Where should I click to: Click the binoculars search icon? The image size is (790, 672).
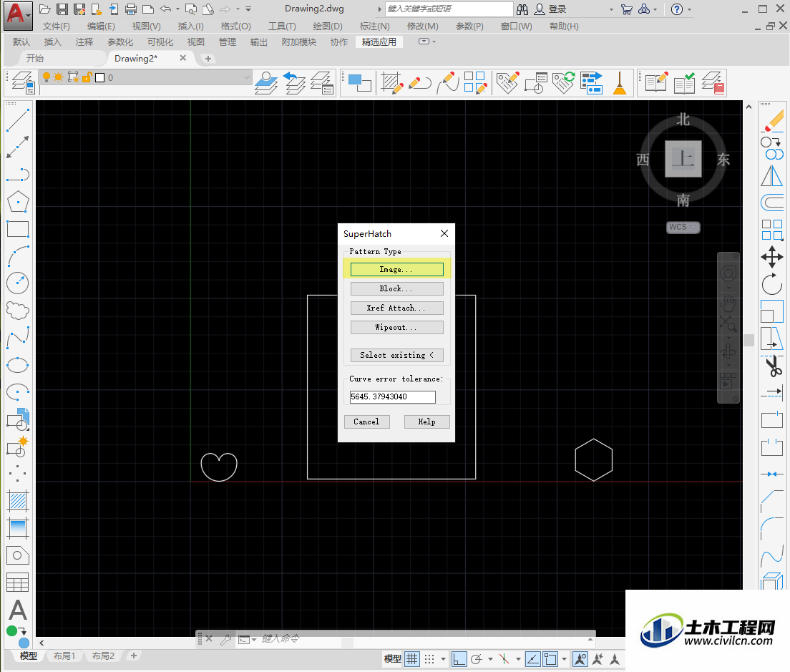pos(522,9)
